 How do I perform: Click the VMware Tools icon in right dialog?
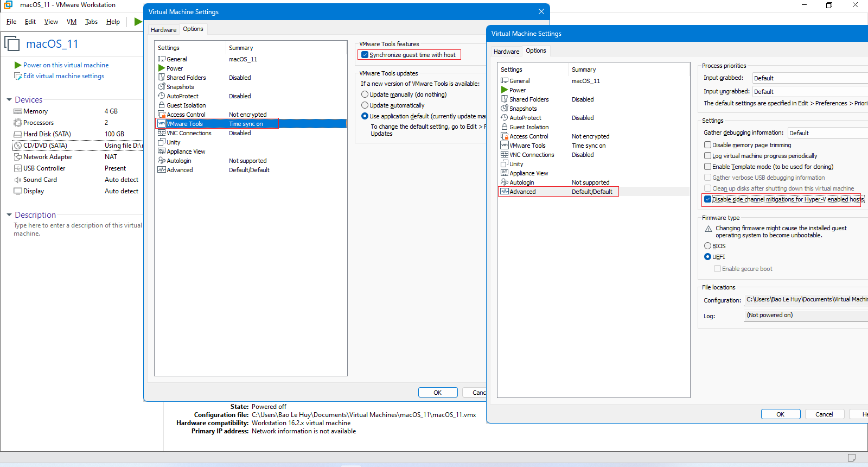(505, 145)
